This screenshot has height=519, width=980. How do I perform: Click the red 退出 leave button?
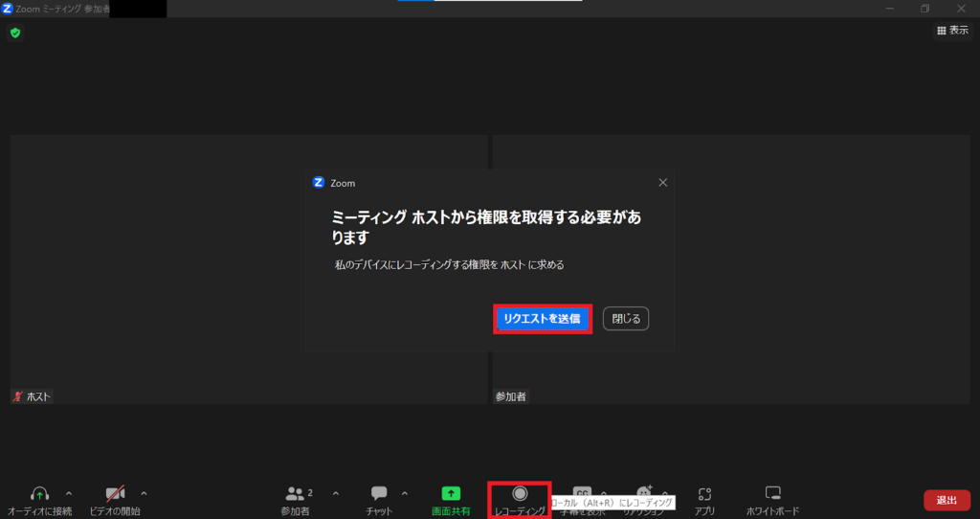[x=947, y=500]
